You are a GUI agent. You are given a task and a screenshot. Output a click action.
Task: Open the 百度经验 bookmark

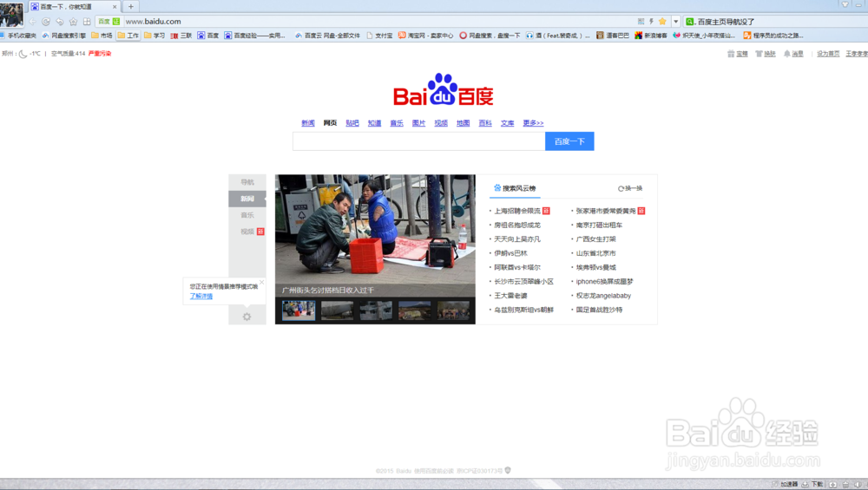pyautogui.click(x=254, y=36)
